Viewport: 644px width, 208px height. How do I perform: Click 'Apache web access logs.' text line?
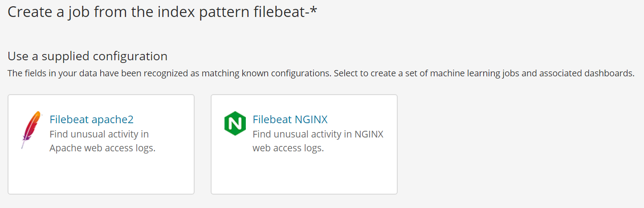pos(102,148)
